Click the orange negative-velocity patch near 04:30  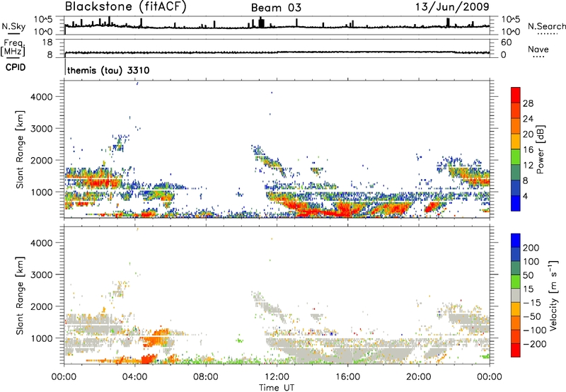(x=149, y=359)
